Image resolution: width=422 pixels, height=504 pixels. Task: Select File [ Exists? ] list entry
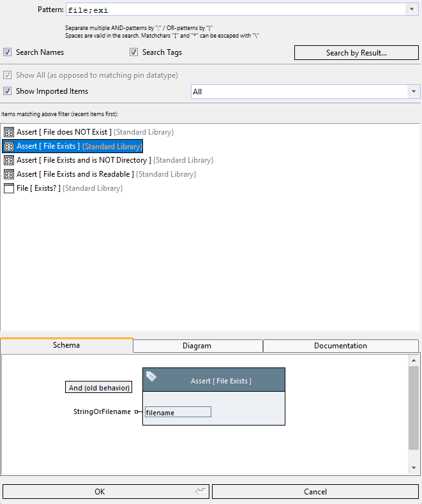tap(38, 188)
